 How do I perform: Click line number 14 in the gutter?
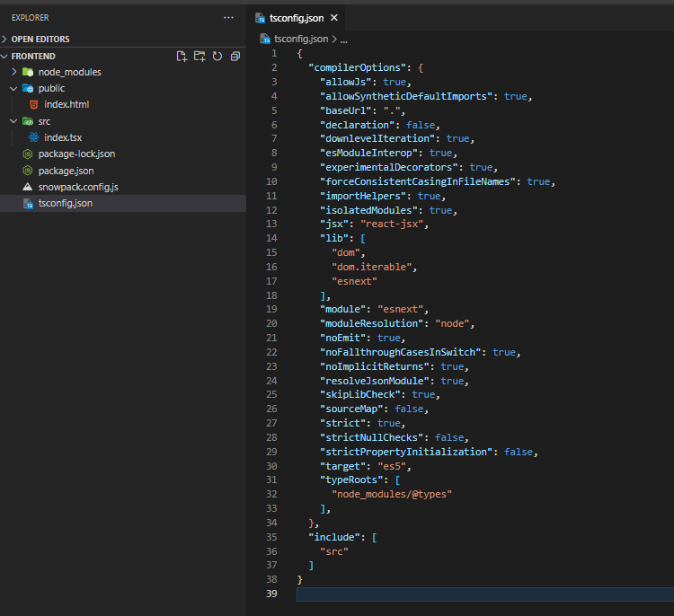[271, 238]
